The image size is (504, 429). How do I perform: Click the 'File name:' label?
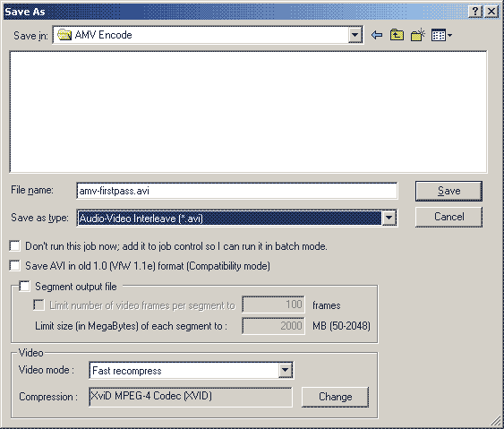32,191
